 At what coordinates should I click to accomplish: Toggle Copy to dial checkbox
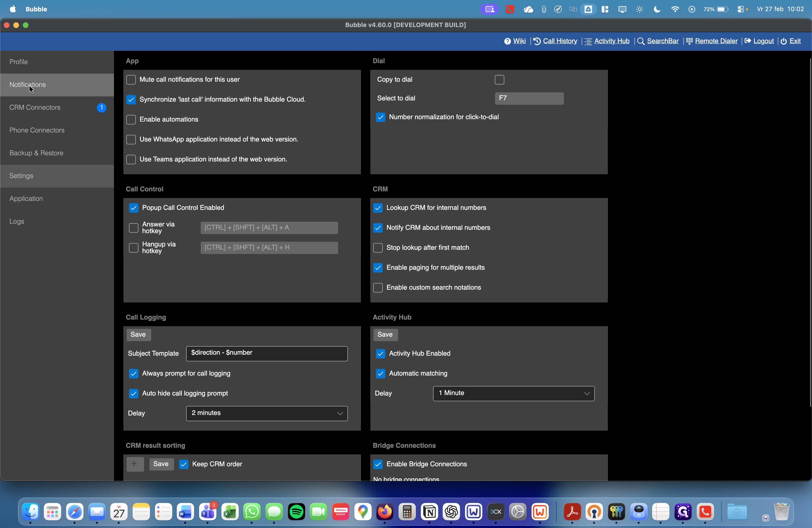(499, 80)
